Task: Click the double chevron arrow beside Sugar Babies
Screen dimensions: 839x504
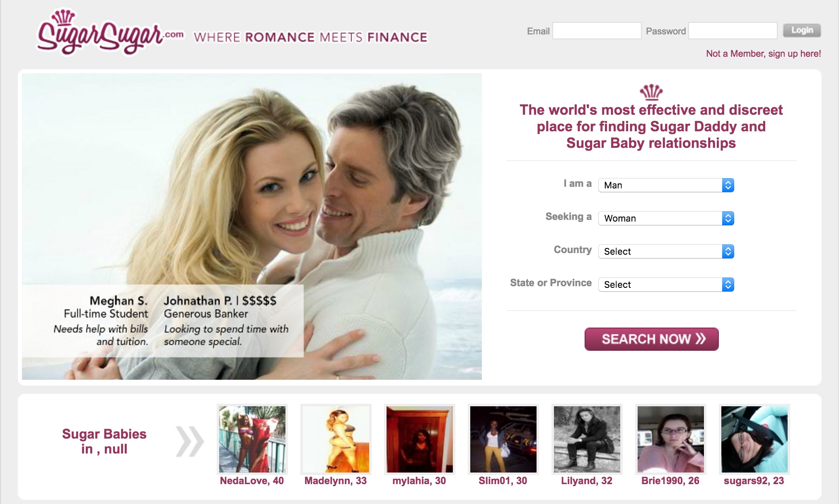Action: (189, 441)
